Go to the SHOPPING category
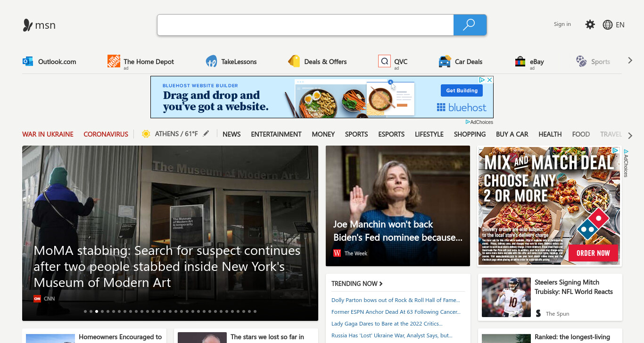 coord(470,134)
